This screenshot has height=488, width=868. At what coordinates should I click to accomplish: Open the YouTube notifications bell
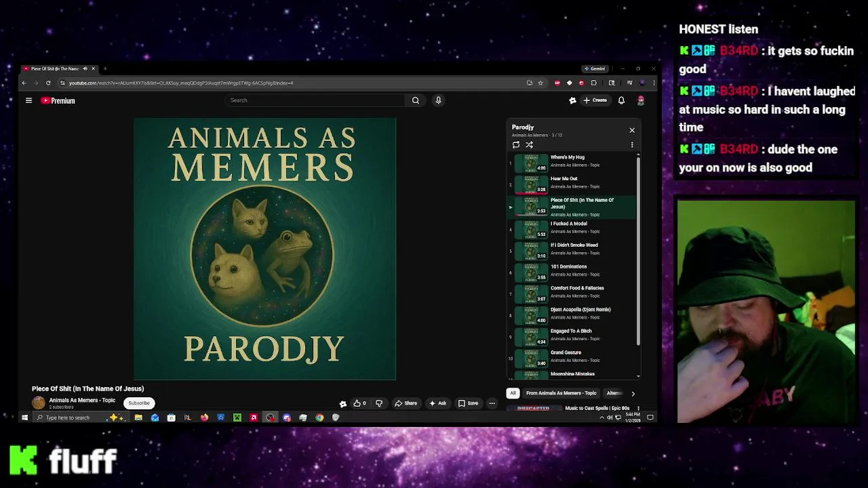coord(621,100)
